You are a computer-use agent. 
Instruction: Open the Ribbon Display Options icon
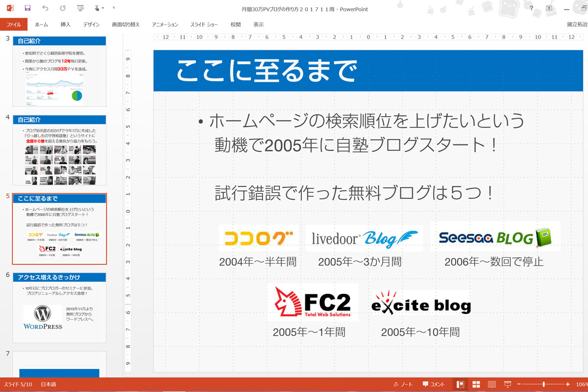point(549,8)
